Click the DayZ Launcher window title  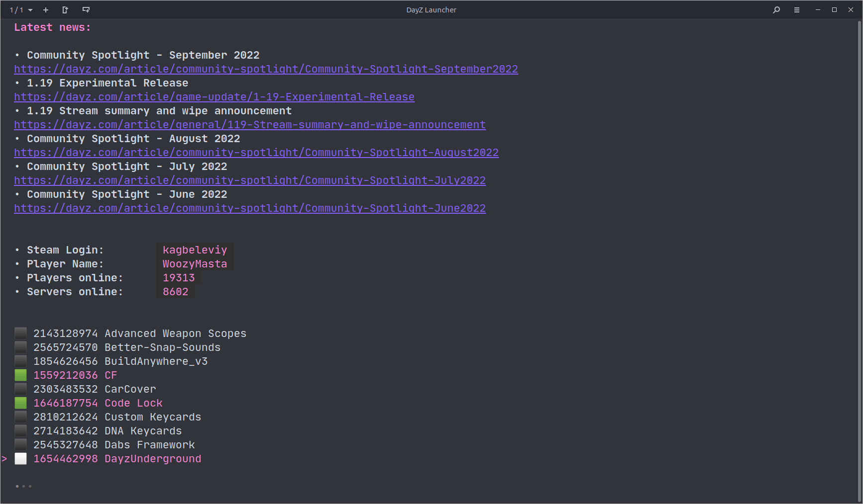tap(431, 10)
